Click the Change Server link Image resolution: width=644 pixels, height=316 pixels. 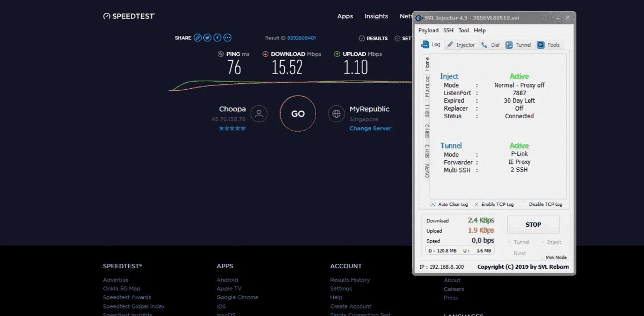(370, 128)
